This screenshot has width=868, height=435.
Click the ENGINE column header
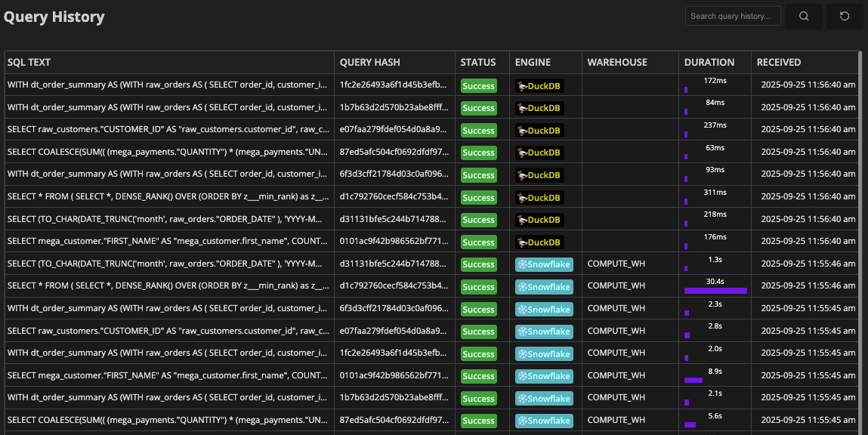tap(533, 63)
